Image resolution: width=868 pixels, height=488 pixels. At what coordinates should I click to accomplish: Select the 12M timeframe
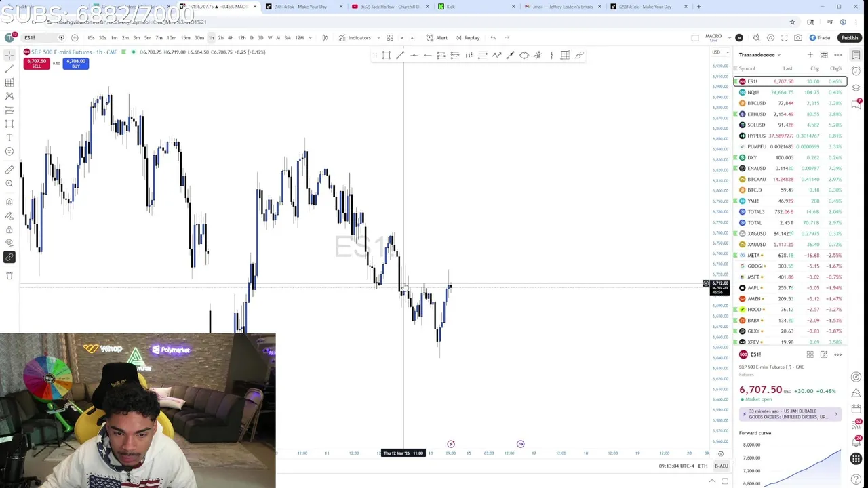(x=299, y=38)
